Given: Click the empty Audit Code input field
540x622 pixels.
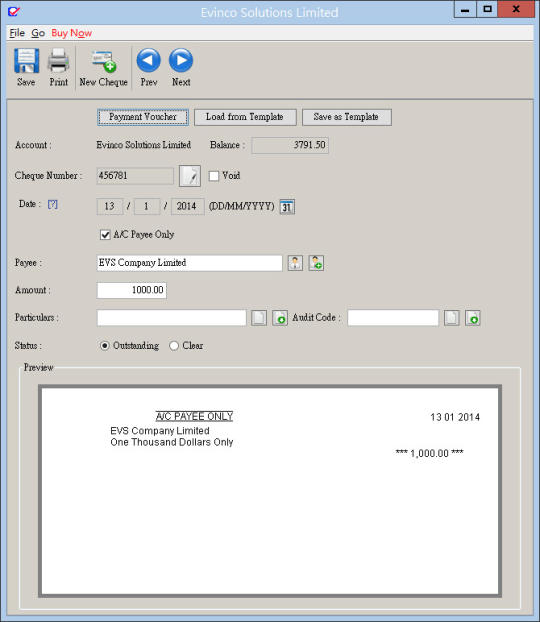Looking at the screenshot, I should (x=393, y=318).
